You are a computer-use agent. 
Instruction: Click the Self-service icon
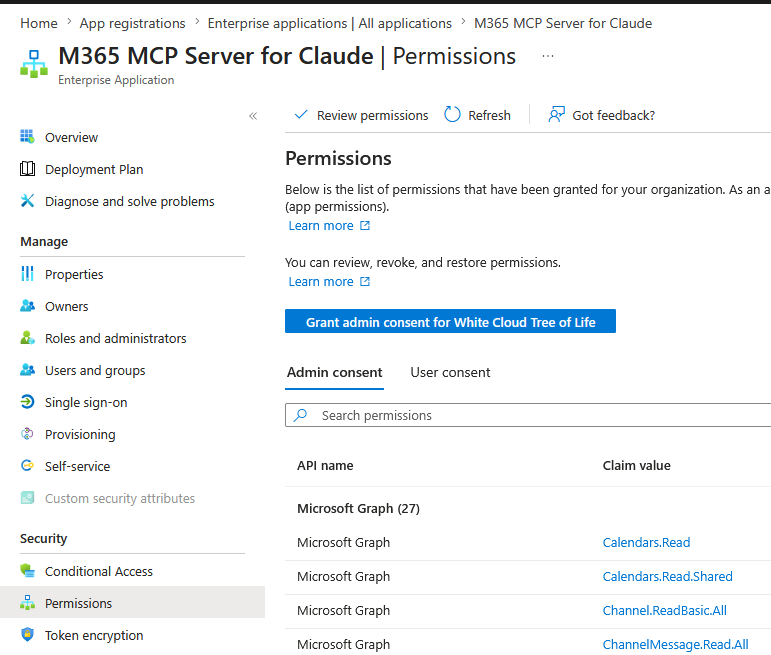(x=28, y=465)
